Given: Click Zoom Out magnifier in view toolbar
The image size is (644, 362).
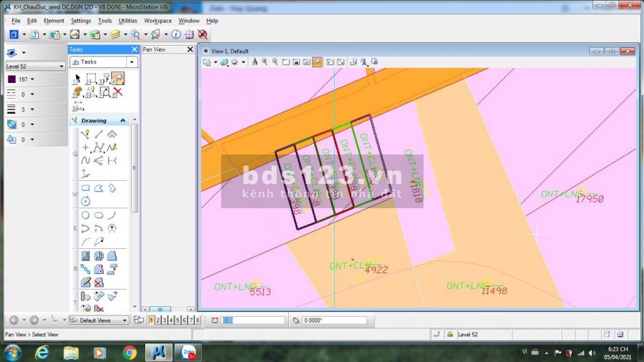Looking at the screenshot, I should (x=275, y=62).
